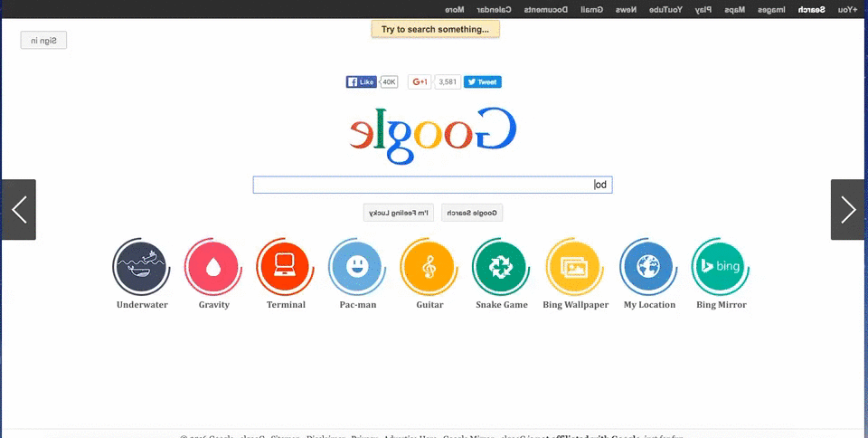Open the Terminal laptop icon

tap(285, 268)
